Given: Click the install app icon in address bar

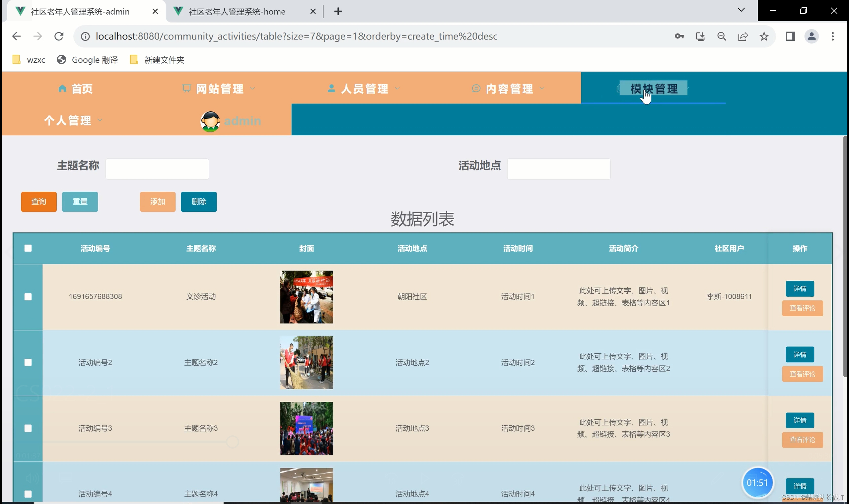Looking at the screenshot, I should pos(700,36).
